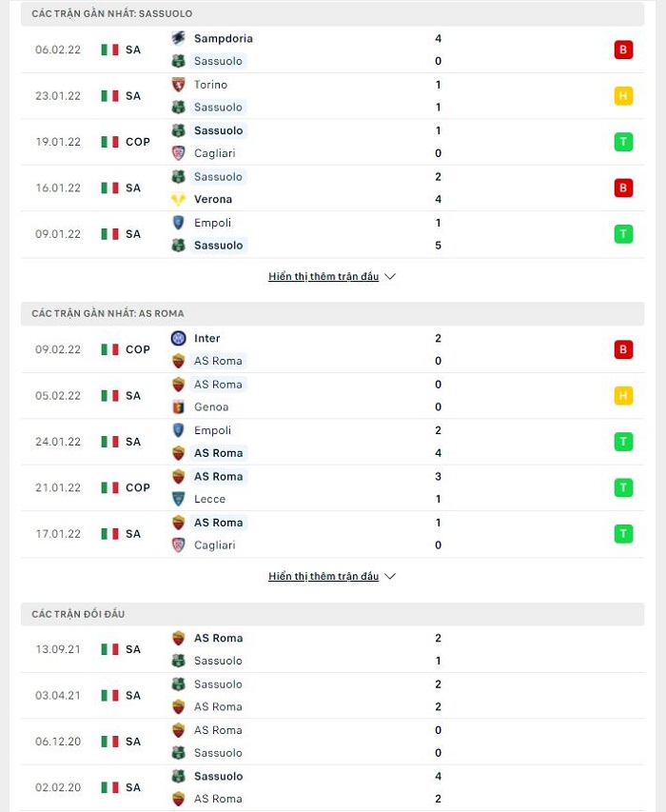Click the Verona club crest icon
The width and height of the screenshot is (666, 812).
click(178, 199)
